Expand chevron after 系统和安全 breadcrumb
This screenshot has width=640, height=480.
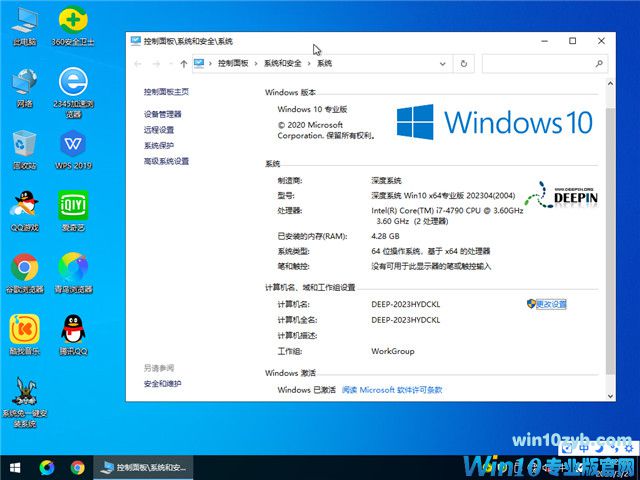(x=309, y=63)
